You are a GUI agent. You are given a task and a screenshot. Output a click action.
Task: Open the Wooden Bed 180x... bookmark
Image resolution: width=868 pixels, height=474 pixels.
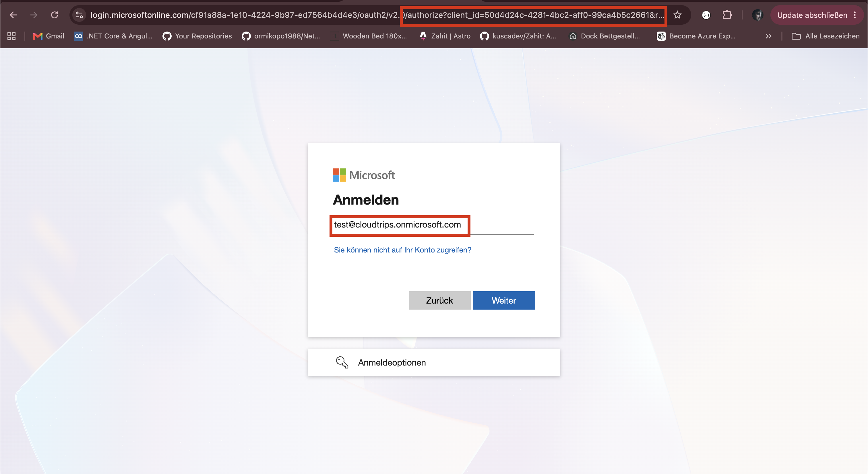(x=369, y=36)
